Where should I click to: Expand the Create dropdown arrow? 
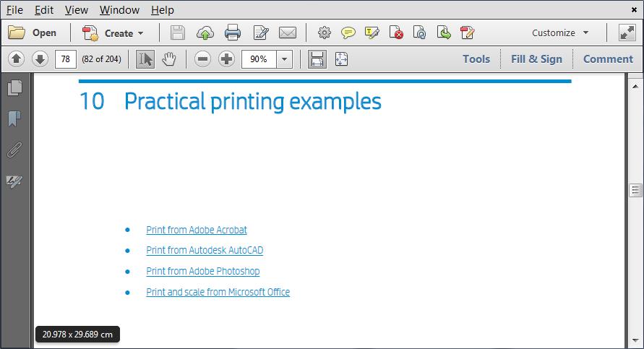141,33
